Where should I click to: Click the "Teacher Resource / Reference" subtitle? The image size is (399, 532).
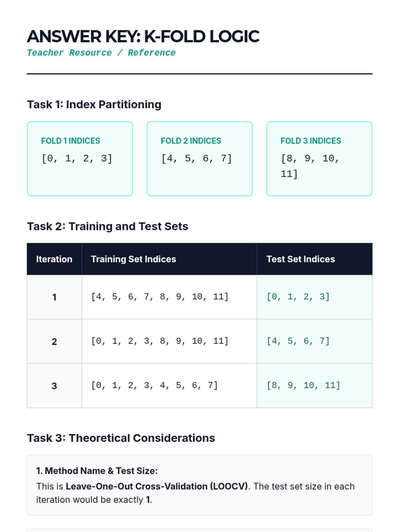(101, 53)
